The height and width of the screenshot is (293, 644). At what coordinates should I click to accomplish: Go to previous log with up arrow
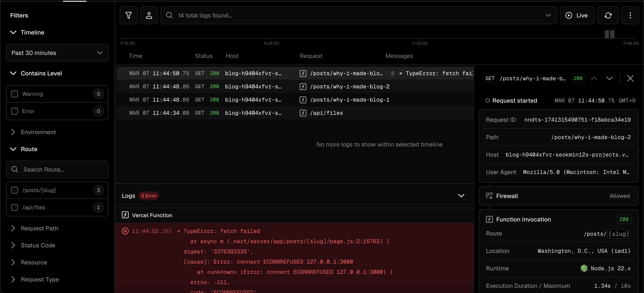594,78
